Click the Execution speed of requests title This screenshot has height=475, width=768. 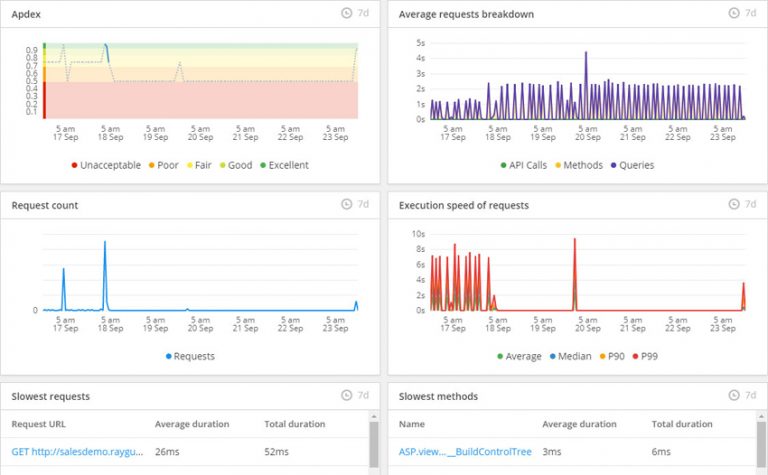pos(464,205)
